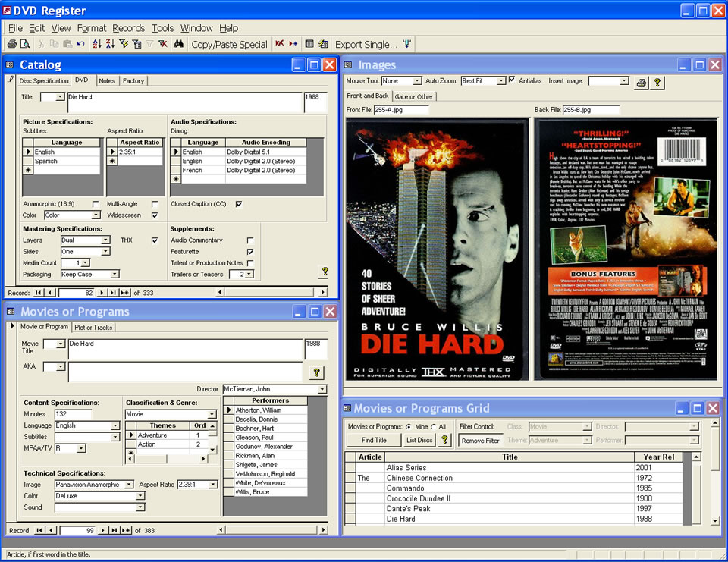Screen dimensions: 728x562
Task: Click the icon right of Export Single
Action: [x=407, y=44]
